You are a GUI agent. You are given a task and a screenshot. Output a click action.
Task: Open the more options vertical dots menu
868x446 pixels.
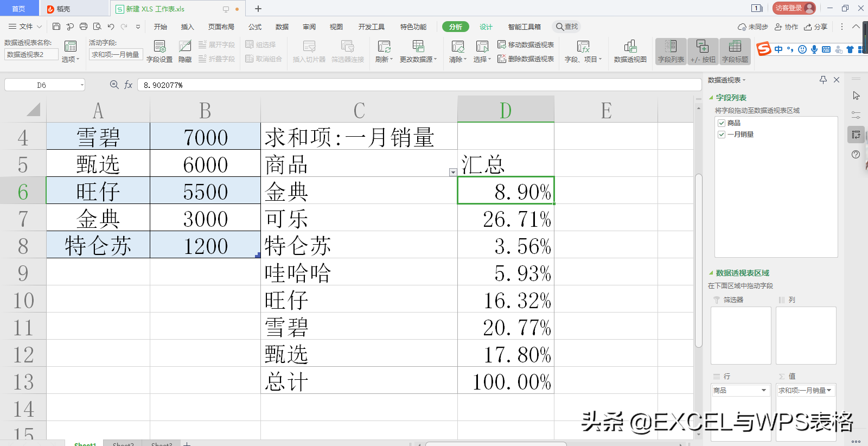pos(842,27)
